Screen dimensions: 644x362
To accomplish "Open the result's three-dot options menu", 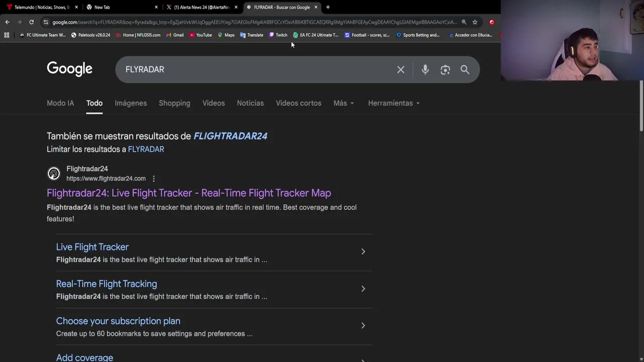I will (153, 178).
